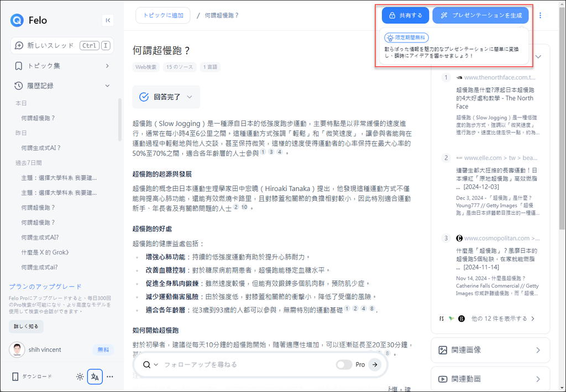Click citation 8 after 運動基礎
Screen dimensions: 566x392
(372, 309)
